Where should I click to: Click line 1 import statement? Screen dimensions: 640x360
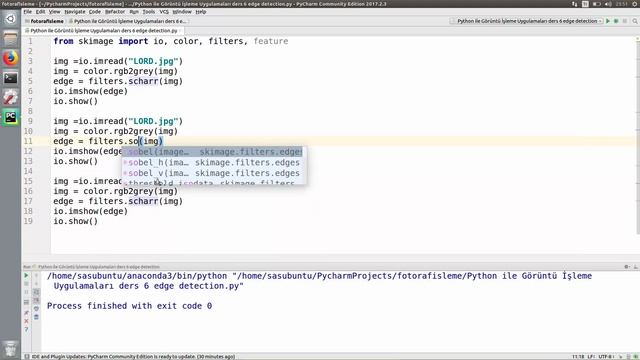171,41
